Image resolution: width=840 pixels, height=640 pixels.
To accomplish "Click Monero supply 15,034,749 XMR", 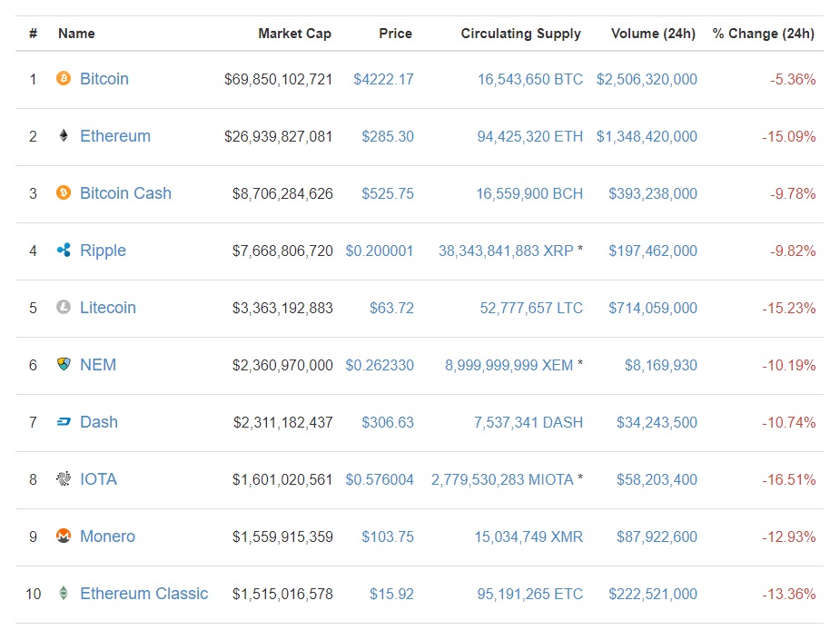I will (529, 537).
